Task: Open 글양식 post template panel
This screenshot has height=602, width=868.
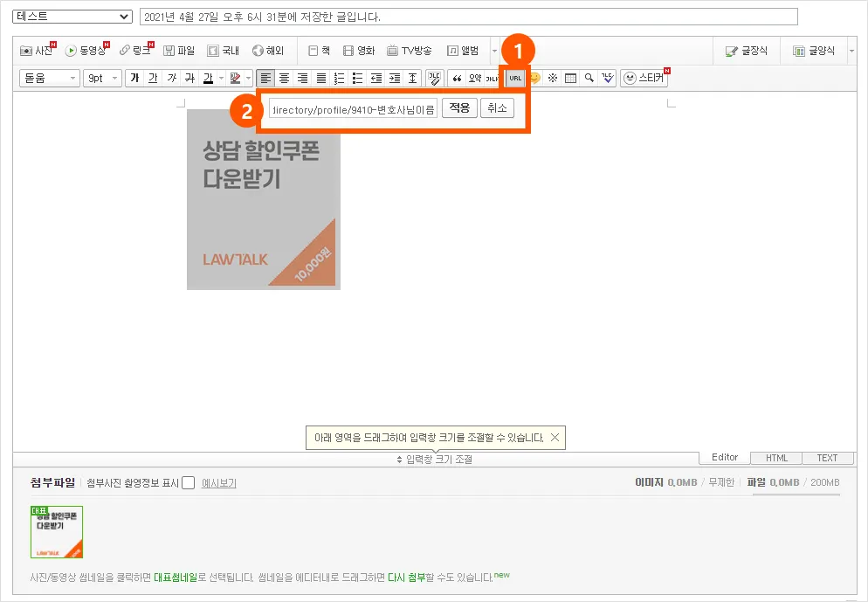Action: tap(813, 51)
